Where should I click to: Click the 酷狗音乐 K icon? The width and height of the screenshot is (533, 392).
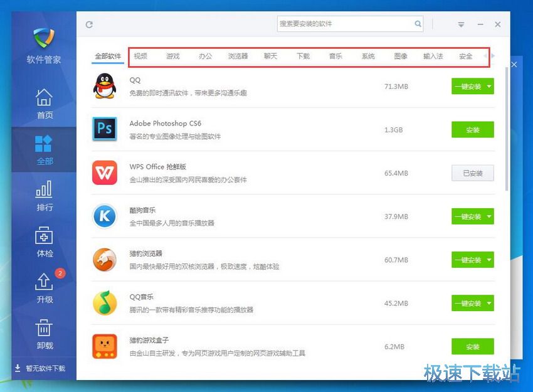click(104, 216)
